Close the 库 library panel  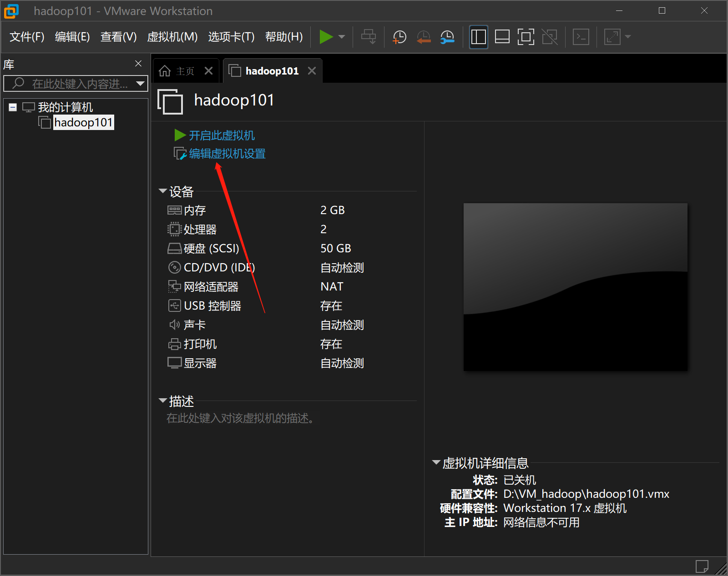pyautogui.click(x=138, y=64)
